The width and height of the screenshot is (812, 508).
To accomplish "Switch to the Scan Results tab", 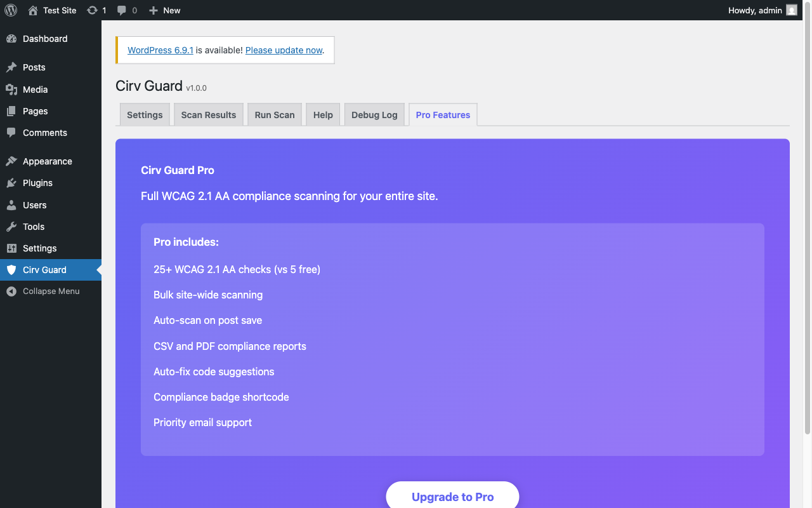I will tap(208, 114).
